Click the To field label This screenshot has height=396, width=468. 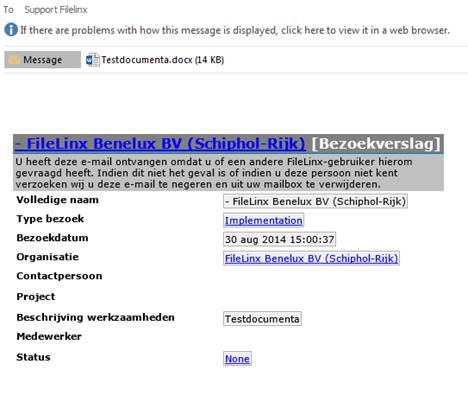8,10
